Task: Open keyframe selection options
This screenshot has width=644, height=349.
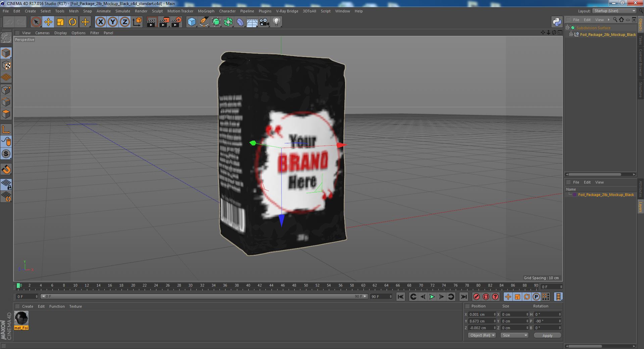Action: (495, 297)
